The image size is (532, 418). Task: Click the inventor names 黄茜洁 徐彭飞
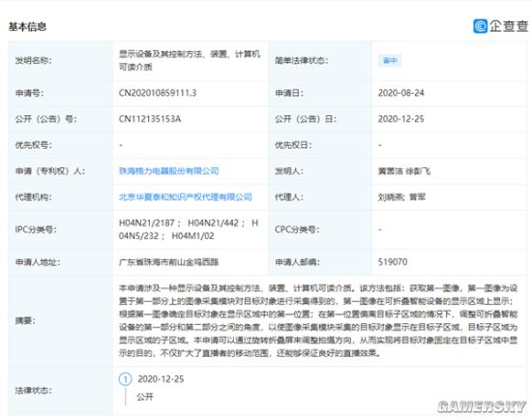404,171
